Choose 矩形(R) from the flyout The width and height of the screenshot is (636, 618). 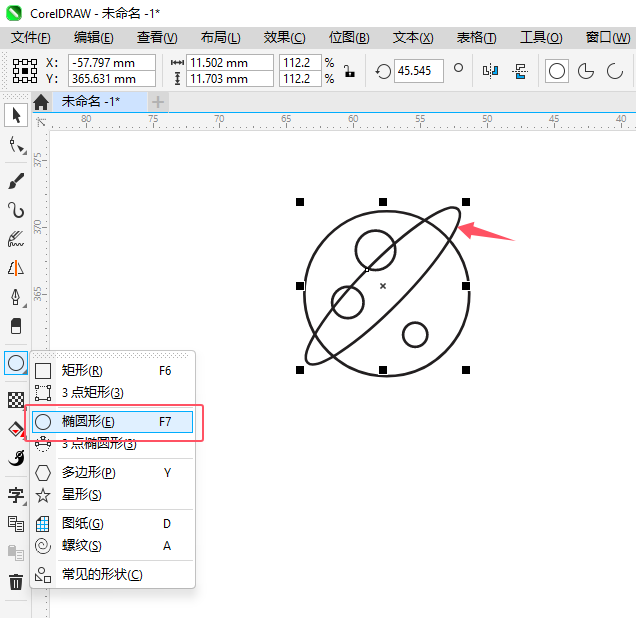click(113, 371)
